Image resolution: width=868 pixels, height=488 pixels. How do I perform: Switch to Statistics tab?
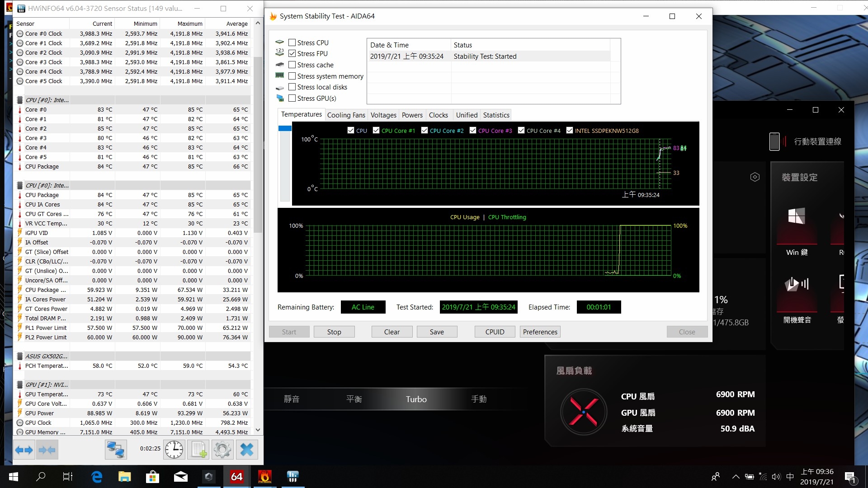496,115
